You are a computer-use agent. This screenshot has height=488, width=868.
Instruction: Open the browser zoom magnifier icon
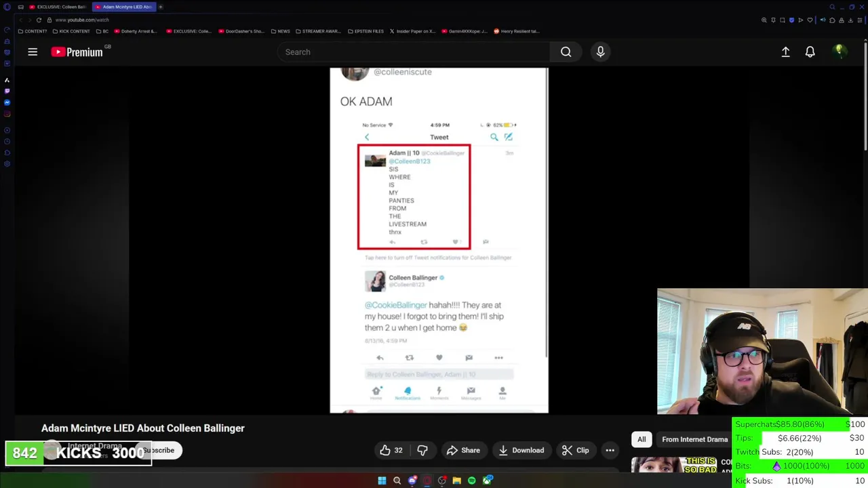[x=764, y=20]
